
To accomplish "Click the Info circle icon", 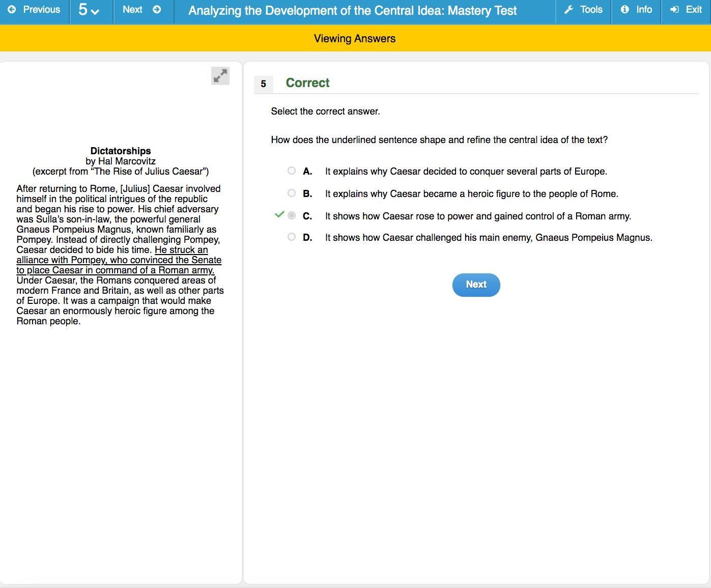I will (x=624, y=10).
